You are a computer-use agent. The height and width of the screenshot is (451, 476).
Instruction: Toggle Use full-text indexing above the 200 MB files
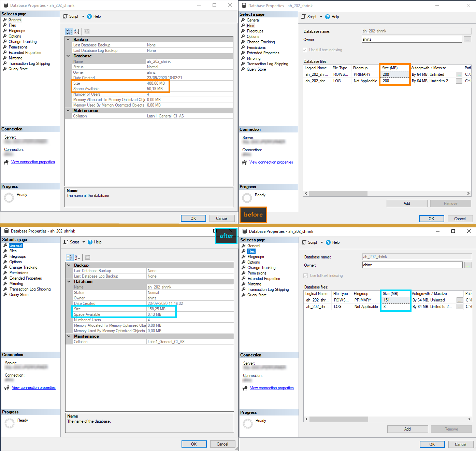(x=305, y=50)
